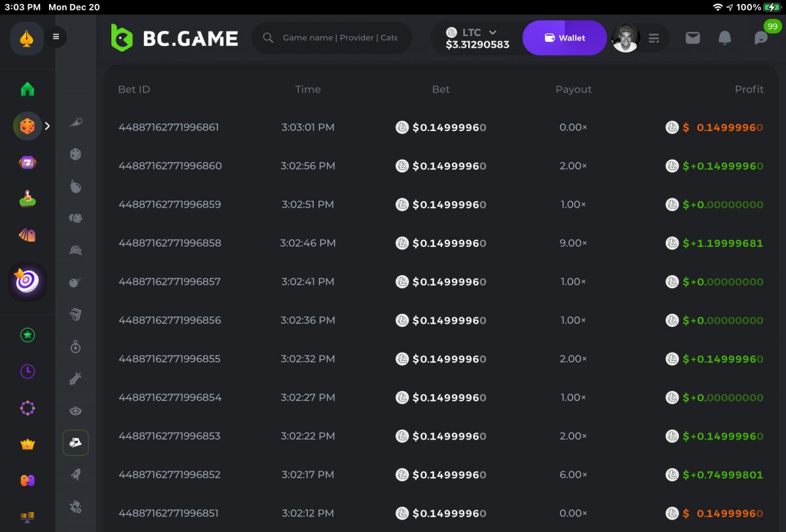
Task: Click the BC.GAME logo
Action: pyautogui.click(x=174, y=38)
